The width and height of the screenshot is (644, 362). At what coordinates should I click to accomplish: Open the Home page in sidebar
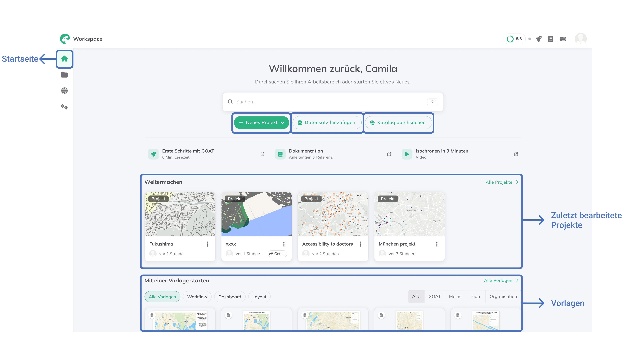click(x=64, y=59)
